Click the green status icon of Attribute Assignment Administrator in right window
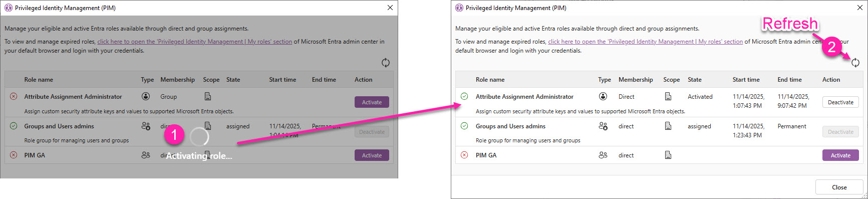This screenshot has width=868, height=199. pos(464,96)
